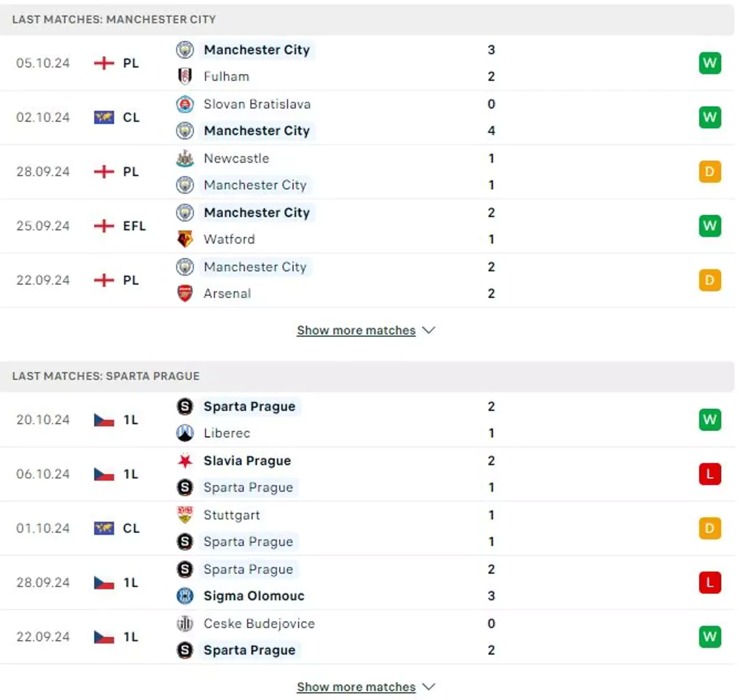Expand Manchester City's Show more matches chevron
Image resolution: width=739 pixels, height=700 pixels.
point(429,331)
